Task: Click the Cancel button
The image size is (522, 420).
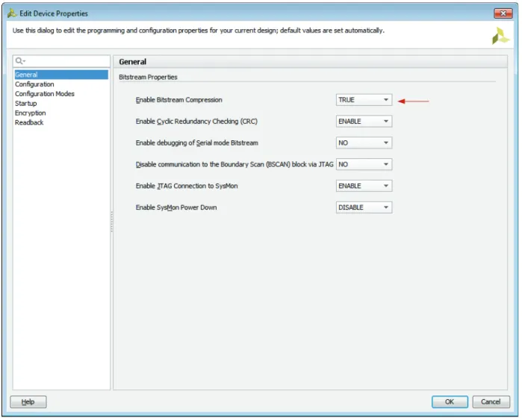Action: (491, 401)
